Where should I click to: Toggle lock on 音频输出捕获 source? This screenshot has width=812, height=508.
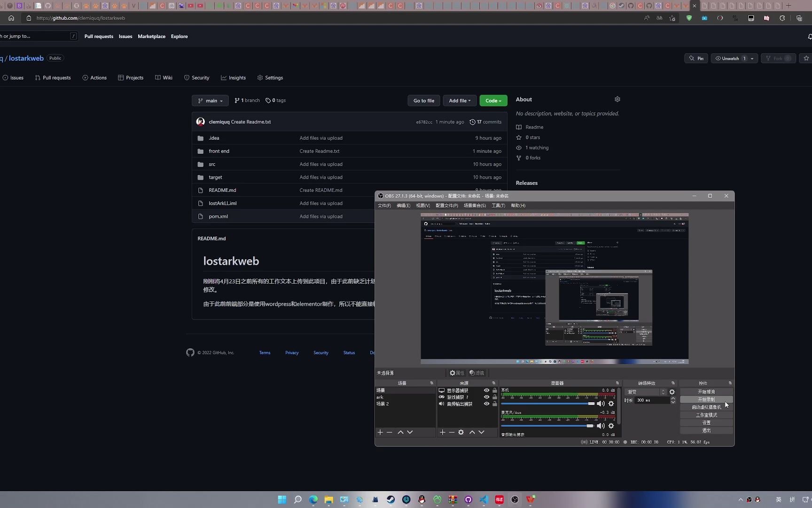(x=494, y=404)
